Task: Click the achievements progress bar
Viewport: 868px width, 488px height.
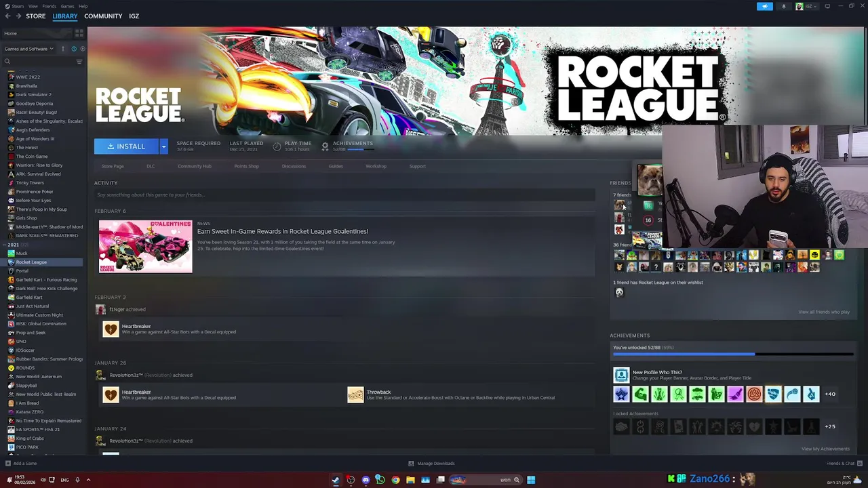Action: (732, 354)
